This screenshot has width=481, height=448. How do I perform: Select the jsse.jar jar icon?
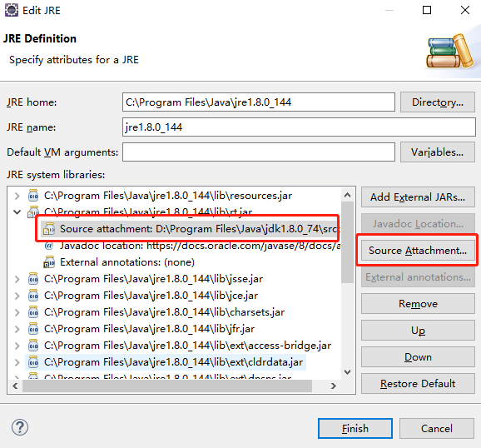[33, 278]
